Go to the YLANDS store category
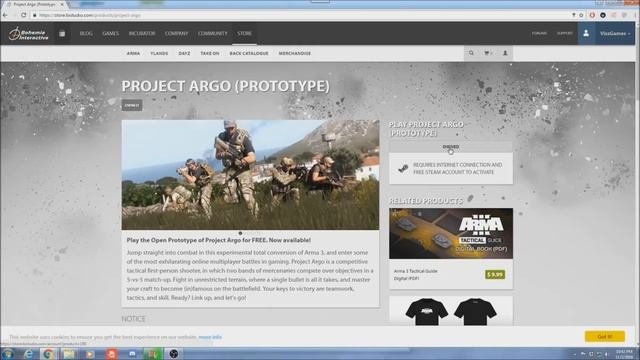This screenshot has height=360, width=640. point(159,53)
